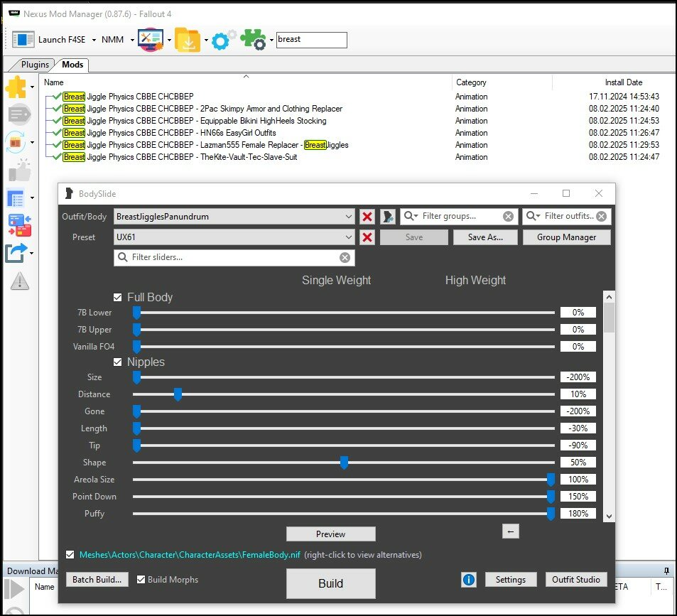Clear the Filter groups field with X

[x=508, y=216]
